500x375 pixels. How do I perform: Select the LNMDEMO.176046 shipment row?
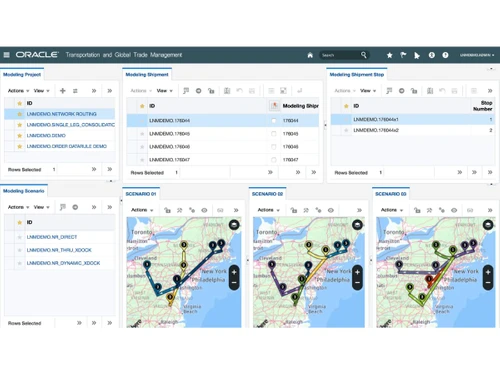point(223,147)
